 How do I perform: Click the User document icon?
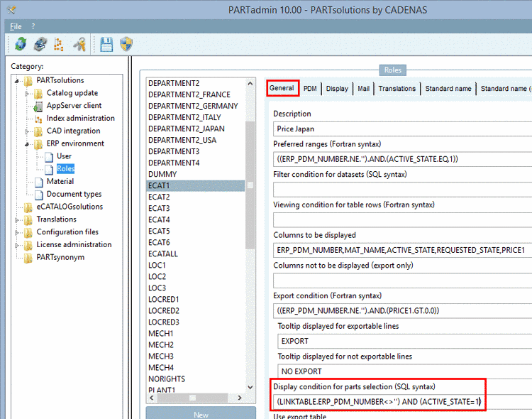click(49, 157)
